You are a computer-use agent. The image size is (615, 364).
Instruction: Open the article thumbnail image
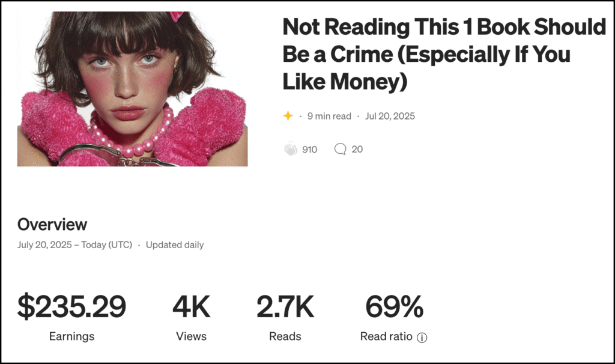click(132, 88)
